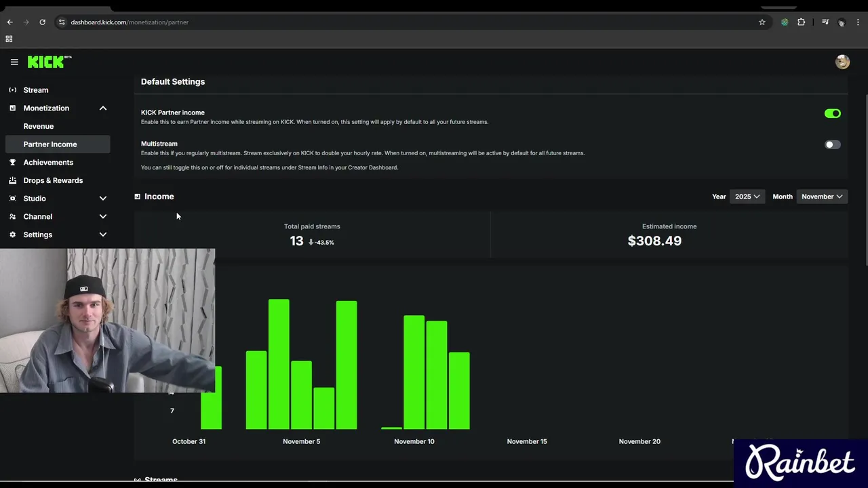This screenshot has height=488, width=868.
Task: Click the Achievements trophy icon
Action: [12, 163]
